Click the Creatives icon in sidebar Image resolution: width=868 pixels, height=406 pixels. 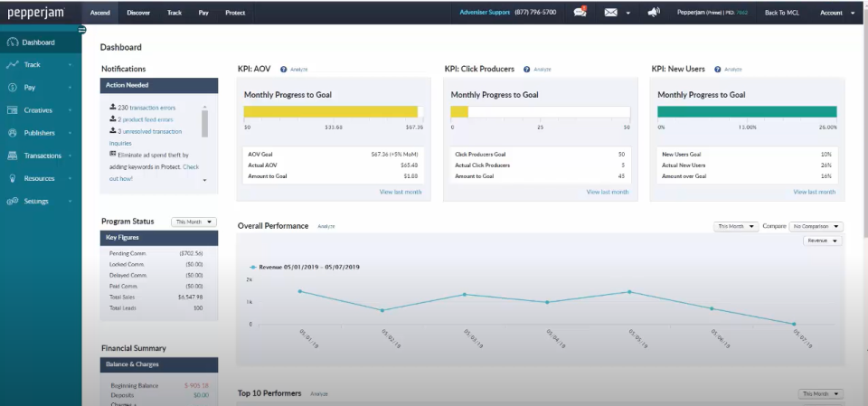click(13, 110)
